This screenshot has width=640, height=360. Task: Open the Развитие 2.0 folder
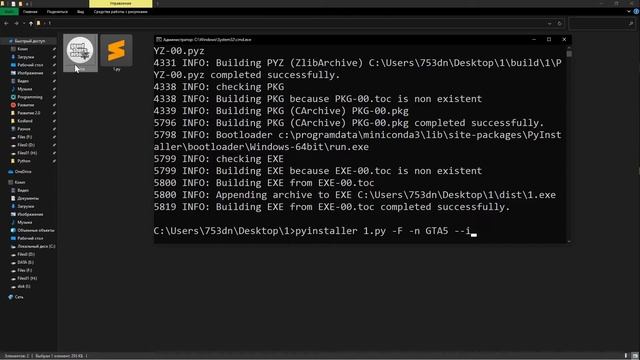pyautogui.click(x=29, y=113)
